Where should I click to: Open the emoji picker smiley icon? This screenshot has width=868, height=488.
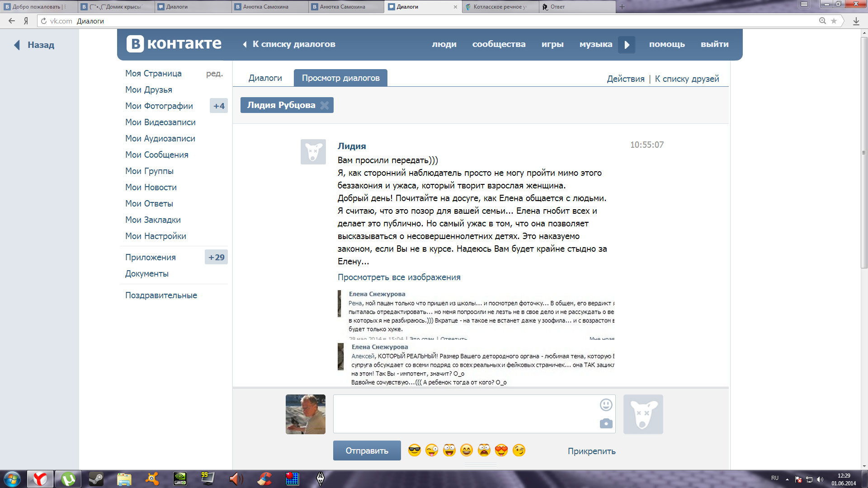pos(606,404)
